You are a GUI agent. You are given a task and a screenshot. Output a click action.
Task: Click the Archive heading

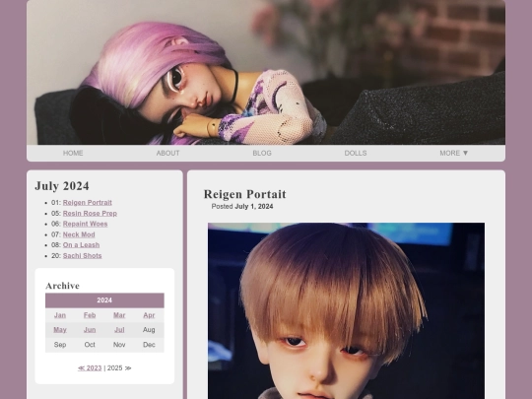coord(62,286)
